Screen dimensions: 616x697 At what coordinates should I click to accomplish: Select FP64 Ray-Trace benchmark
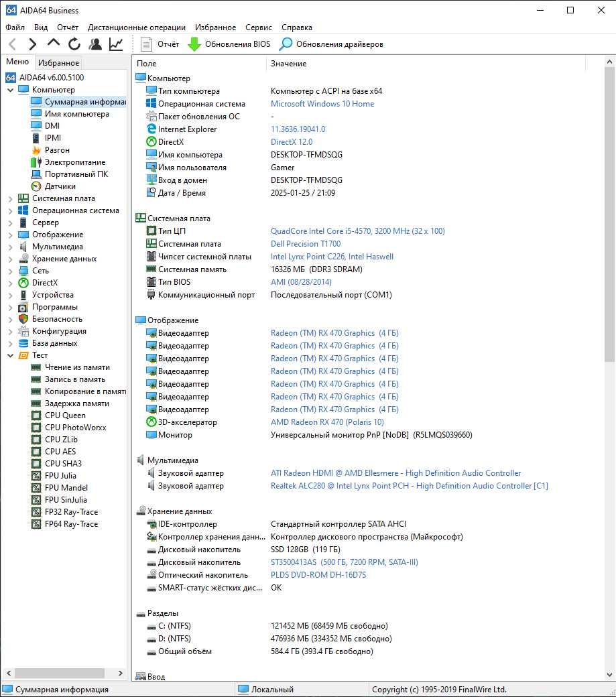(71, 524)
